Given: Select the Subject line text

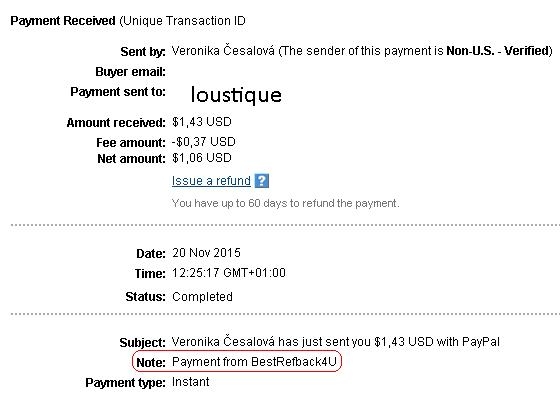Looking at the screenshot, I should (x=336, y=342).
